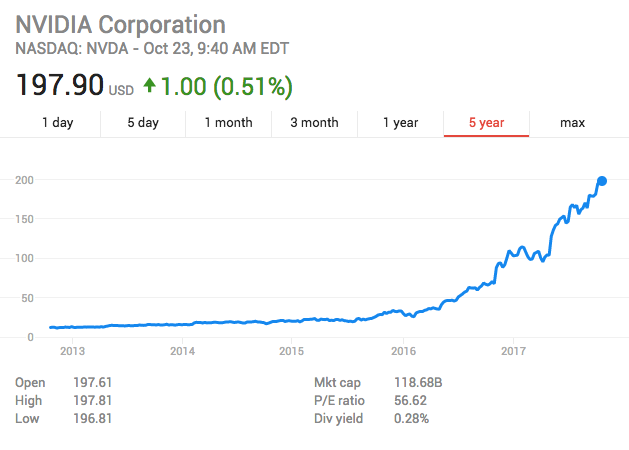Viewport: 629px width, 450px height.
Task: Click the 197.90 current price
Action: pyautogui.click(x=59, y=86)
